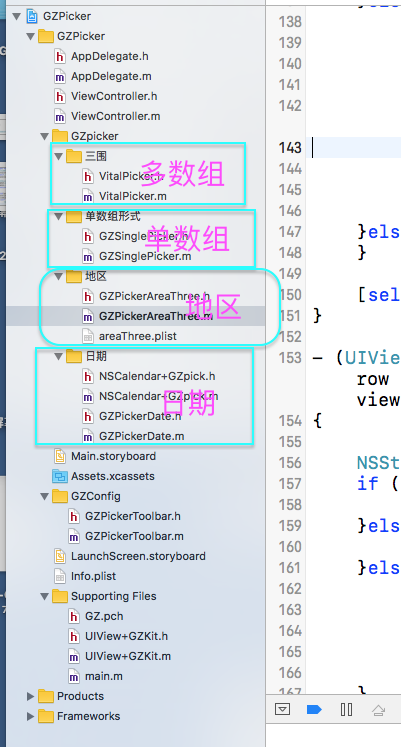Collapse the 地区 folder triangle
Viewport: 401px width, 747px height.
[x=59, y=276]
